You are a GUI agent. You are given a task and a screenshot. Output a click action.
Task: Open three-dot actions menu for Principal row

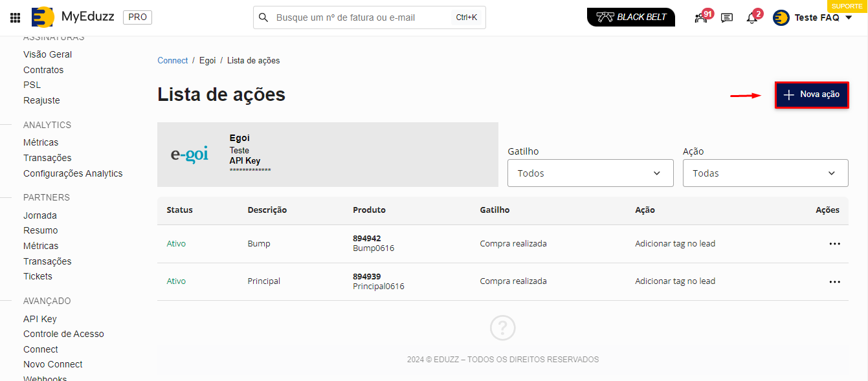point(834,282)
